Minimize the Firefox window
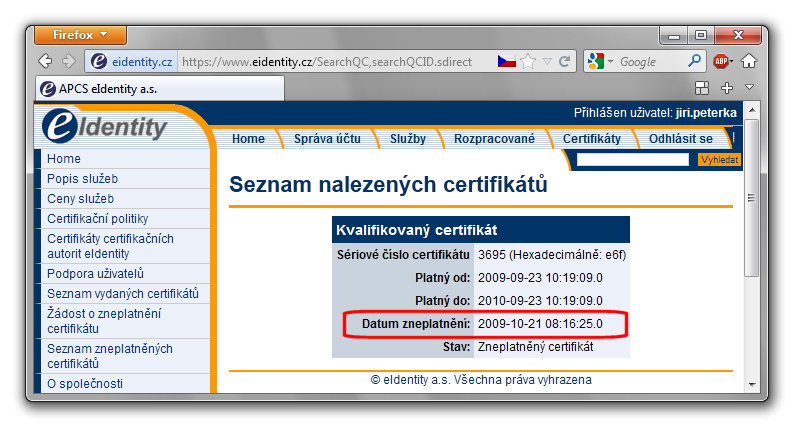This screenshot has height=430, width=799. click(674, 35)
